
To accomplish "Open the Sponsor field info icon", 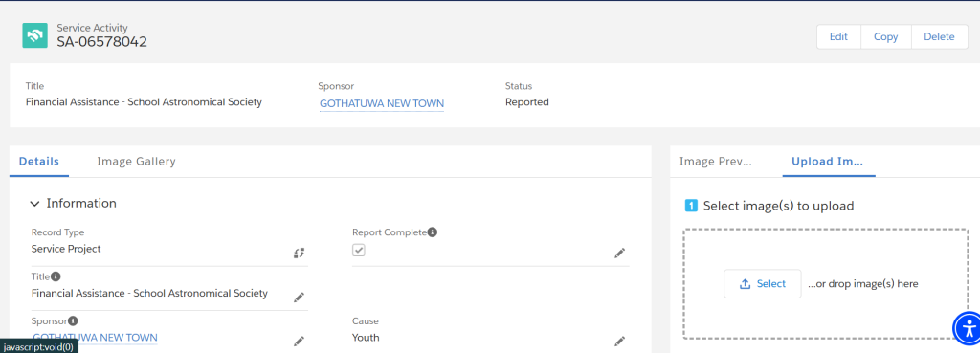I will (x=73, y=320).
